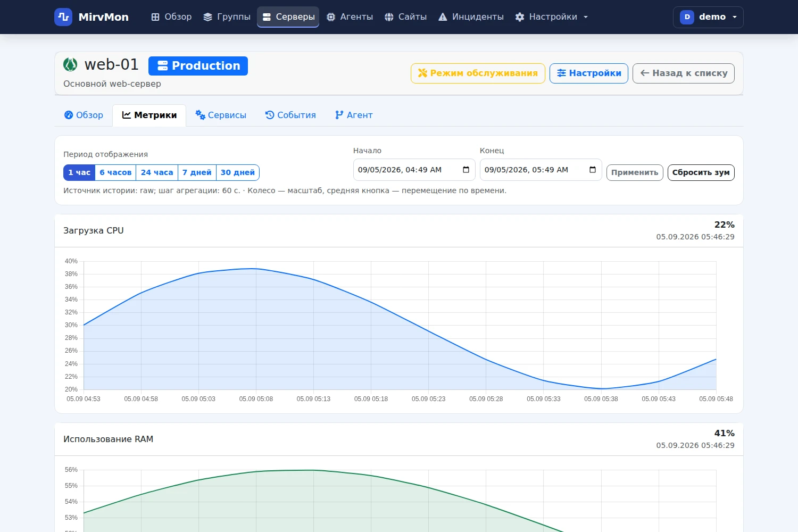Click the server icon beside Серверы

click(x=267, y=17)
